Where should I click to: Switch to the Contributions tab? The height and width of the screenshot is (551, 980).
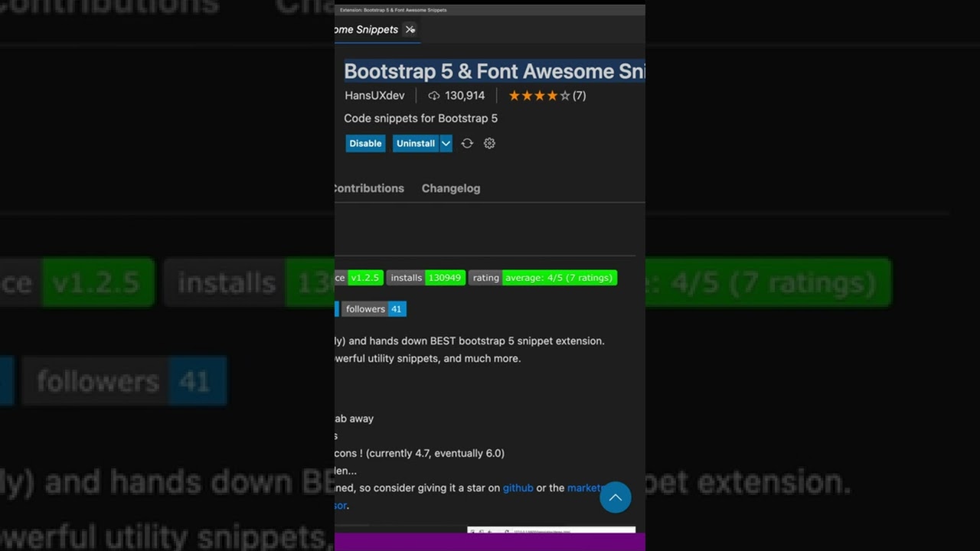(369, 188)
